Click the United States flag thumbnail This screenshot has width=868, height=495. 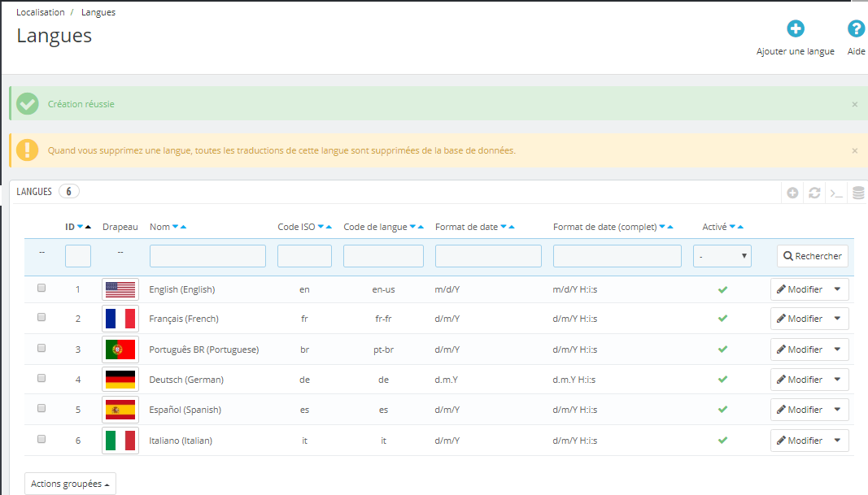[x=120, y=289]
